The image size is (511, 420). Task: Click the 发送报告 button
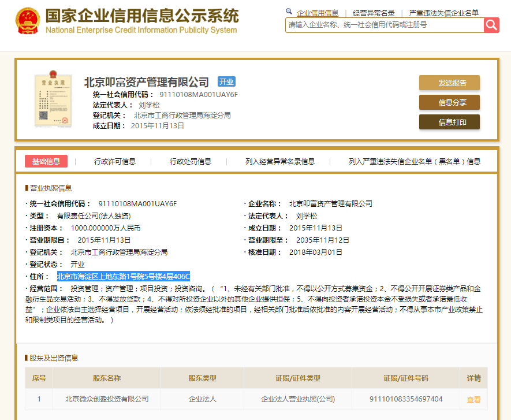449,83
